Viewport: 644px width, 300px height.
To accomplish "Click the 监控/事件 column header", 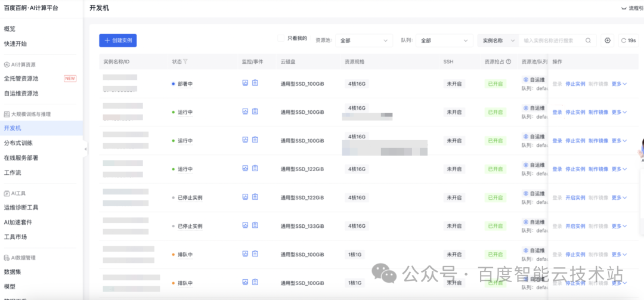I will point(252,61).
